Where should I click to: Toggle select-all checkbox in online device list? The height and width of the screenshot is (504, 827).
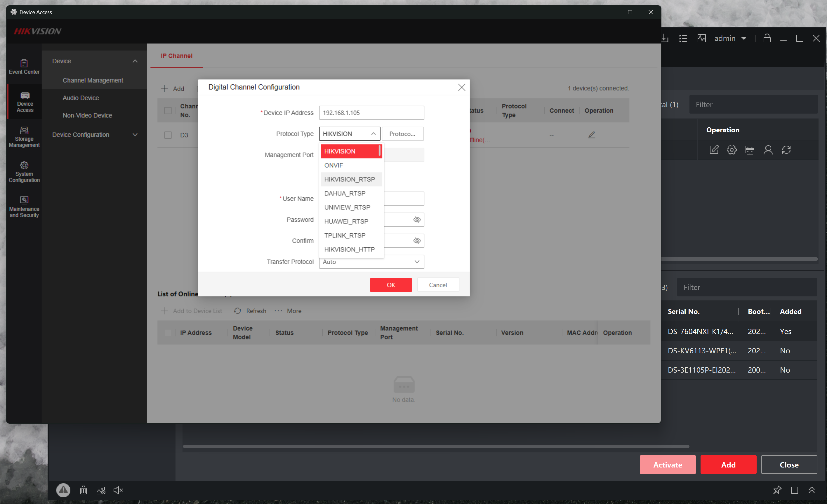tap(168, 332)
